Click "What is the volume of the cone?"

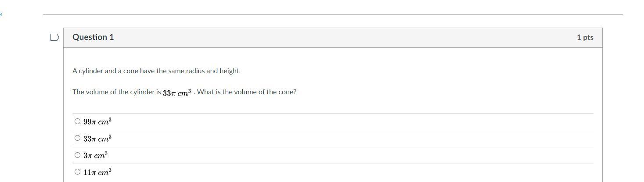247,92
